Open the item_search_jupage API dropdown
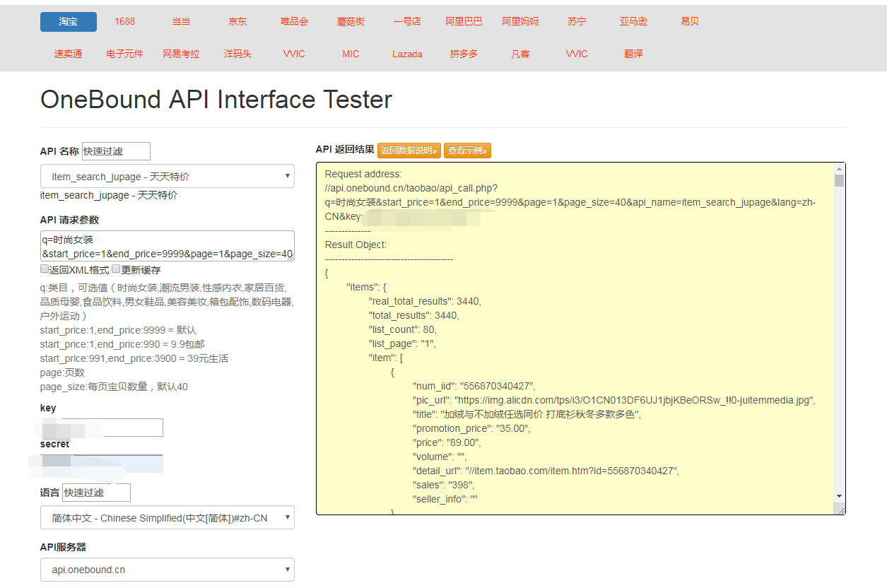The image size is (887, 588). [x=168, y=176]
